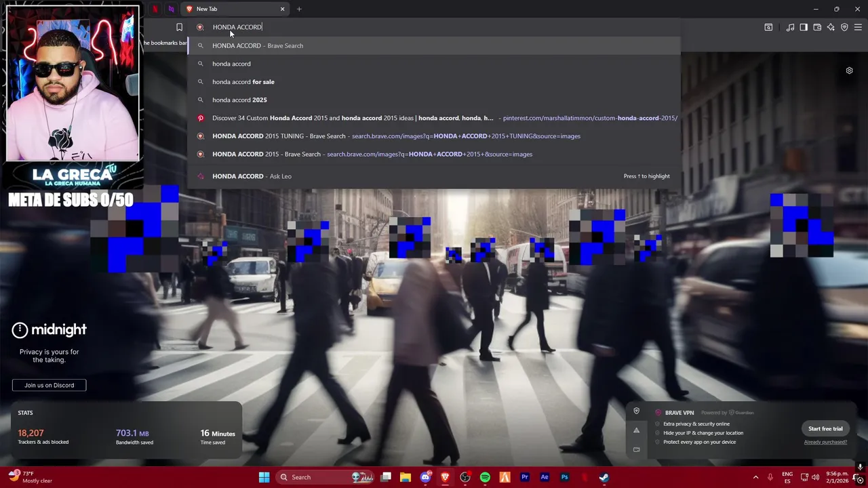This screenshot has height=488, width=868.
Task: Click '18,207 Trackers & ads blocked' stat
Action: click(x=43, y=436)
